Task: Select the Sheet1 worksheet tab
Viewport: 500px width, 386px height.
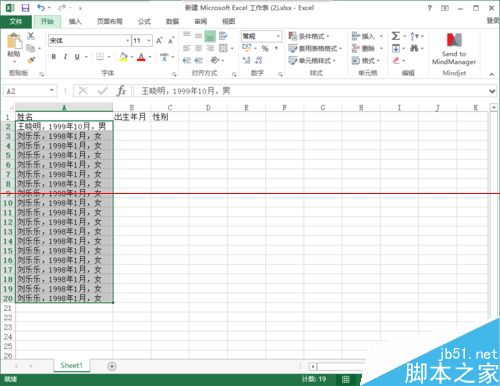Action: 72,366
